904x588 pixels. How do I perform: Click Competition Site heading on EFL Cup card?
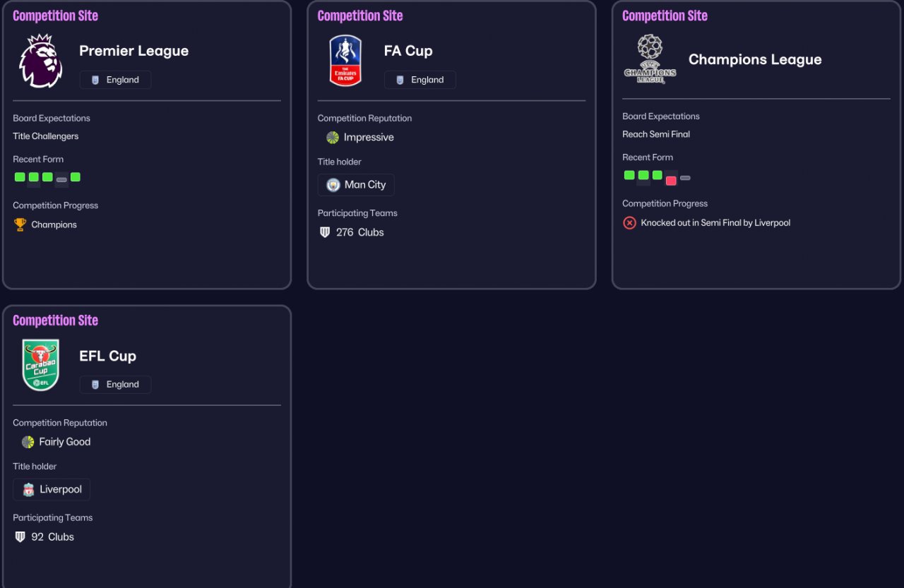pyautogui.click(x=55, y=320)
